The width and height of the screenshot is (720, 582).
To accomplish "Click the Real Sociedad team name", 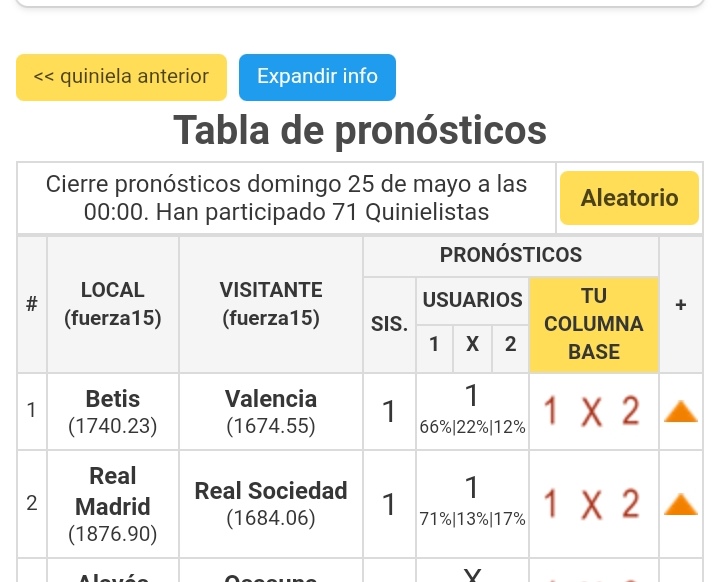I will pyautogui.click(x=271, y=491).
